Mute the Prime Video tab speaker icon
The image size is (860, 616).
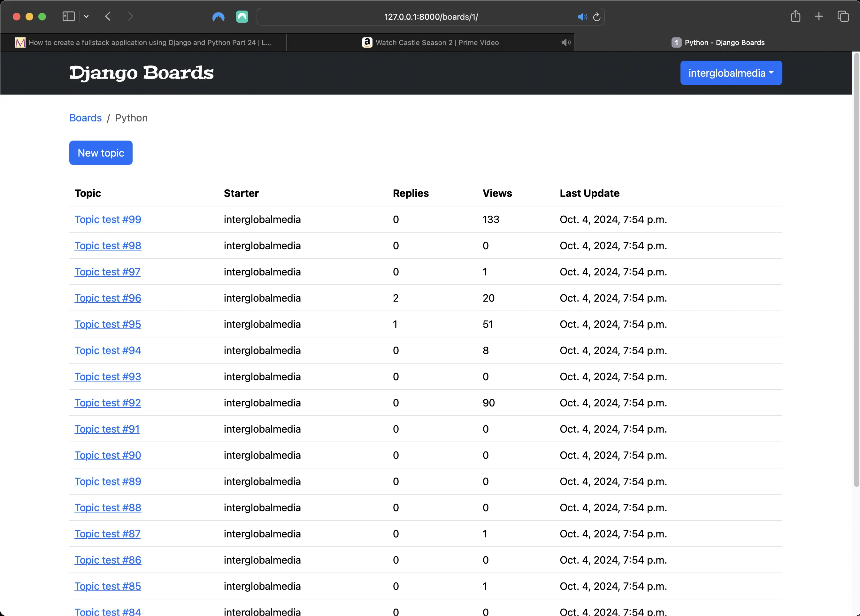point(566,42)
